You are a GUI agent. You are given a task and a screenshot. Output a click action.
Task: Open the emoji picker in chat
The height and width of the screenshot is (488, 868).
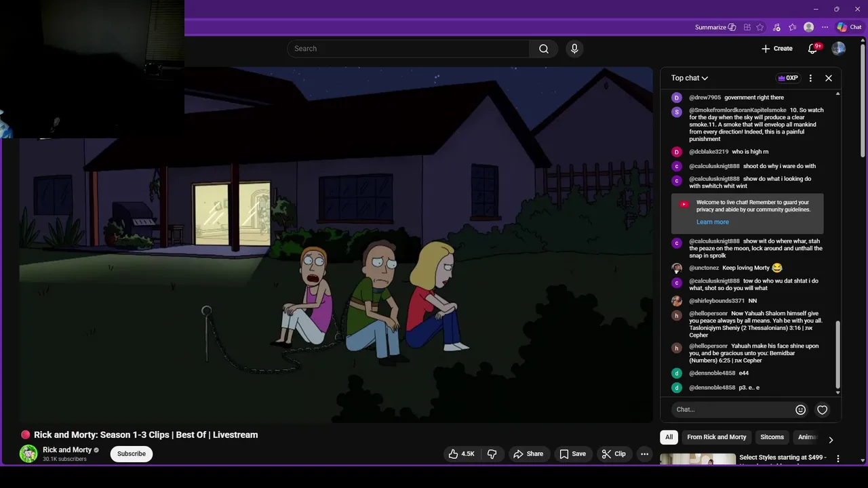point(800,409)
